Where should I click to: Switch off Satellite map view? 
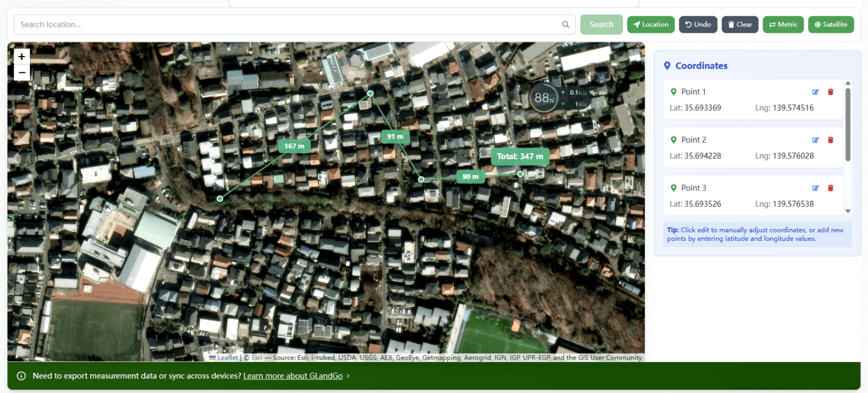831,24
